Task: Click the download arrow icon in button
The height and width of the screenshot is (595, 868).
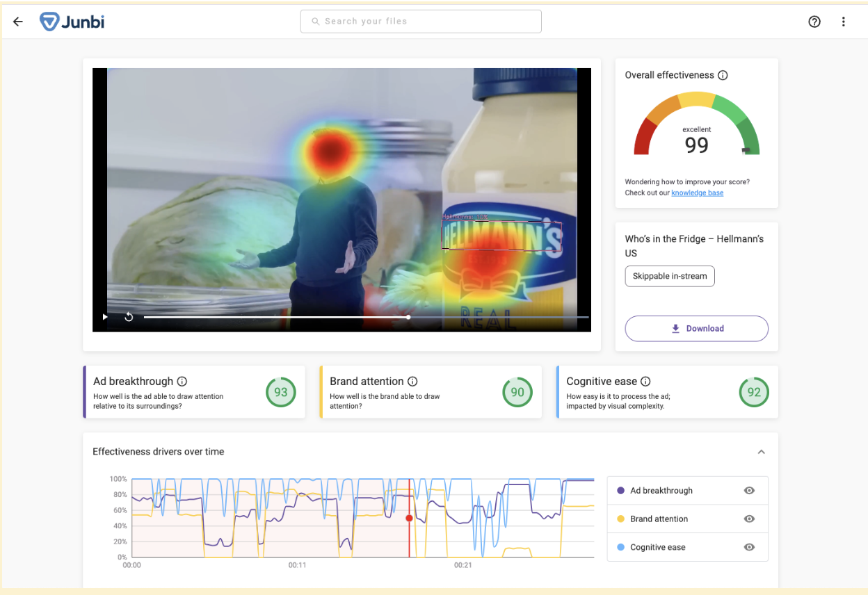Action: 675,329
